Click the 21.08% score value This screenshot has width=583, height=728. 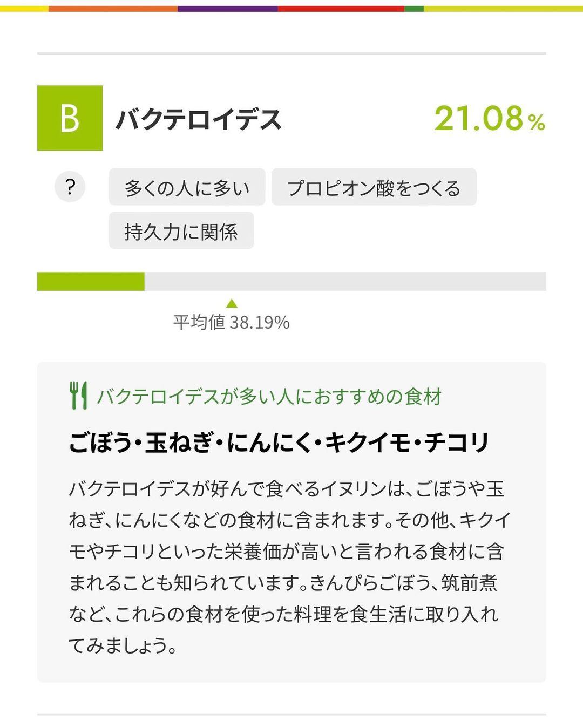(x=490, y=119)
